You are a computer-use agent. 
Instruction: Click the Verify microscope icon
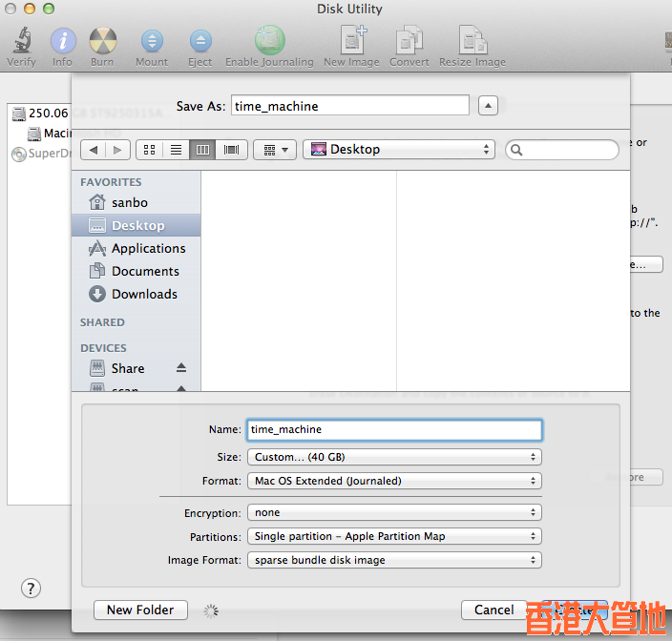(21, 40)
